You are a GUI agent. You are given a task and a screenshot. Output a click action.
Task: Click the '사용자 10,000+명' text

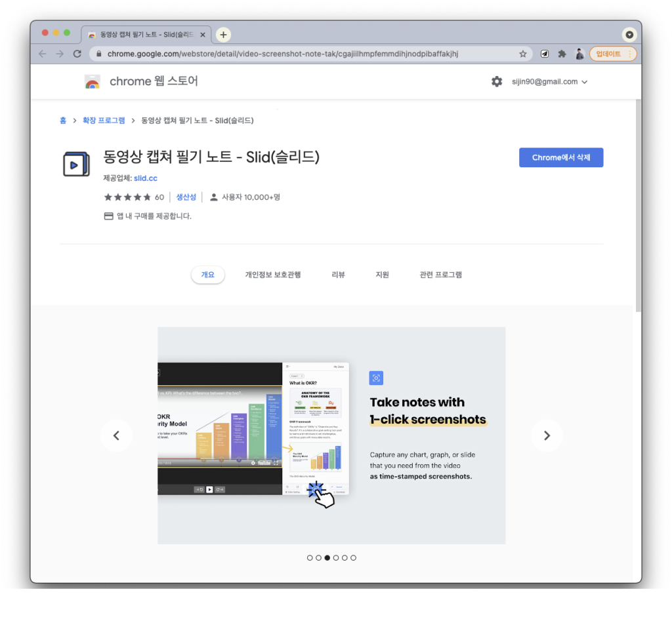[251, 197]
